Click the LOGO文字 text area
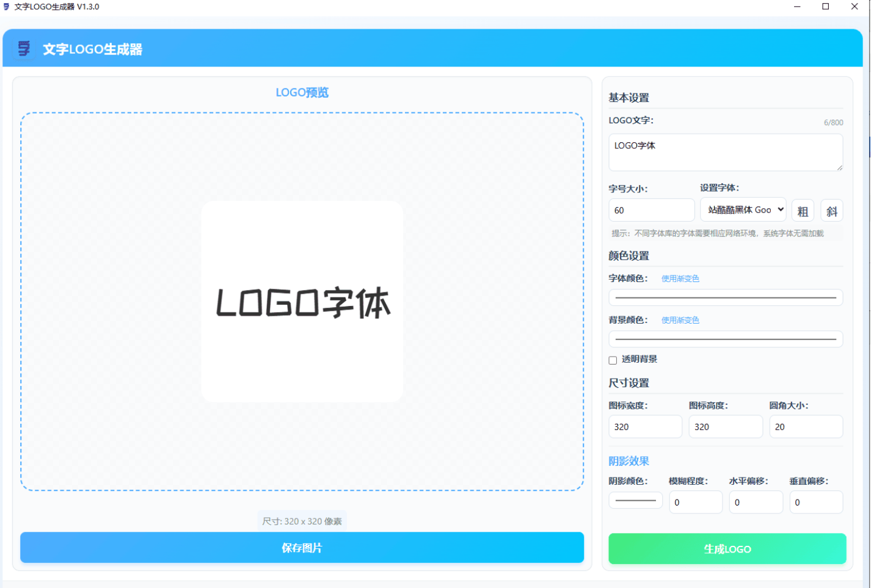Viewport: 871px width, 588px height. point(726,152)
